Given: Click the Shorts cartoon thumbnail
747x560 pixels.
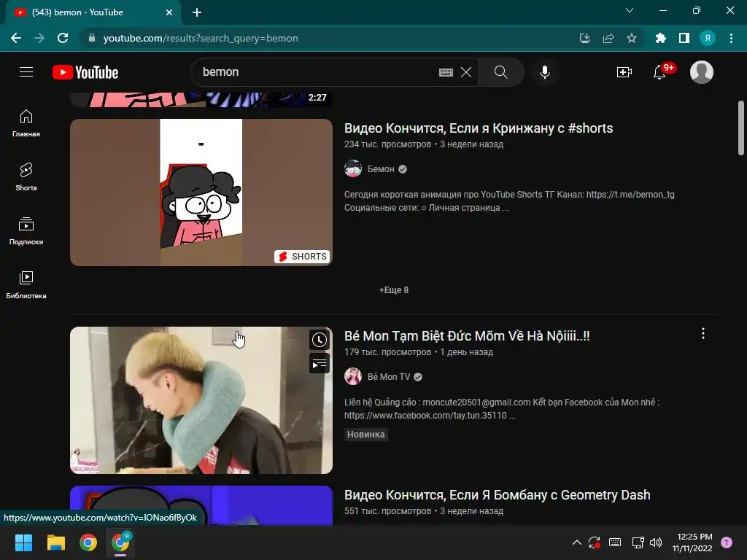Looking at the screenshot, I should click(201, 192).
